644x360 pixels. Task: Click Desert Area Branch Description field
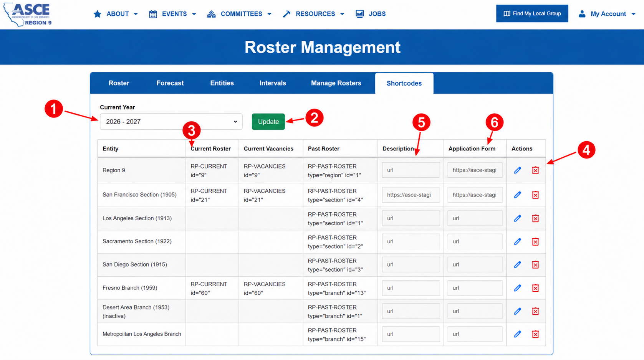[411, 311]
